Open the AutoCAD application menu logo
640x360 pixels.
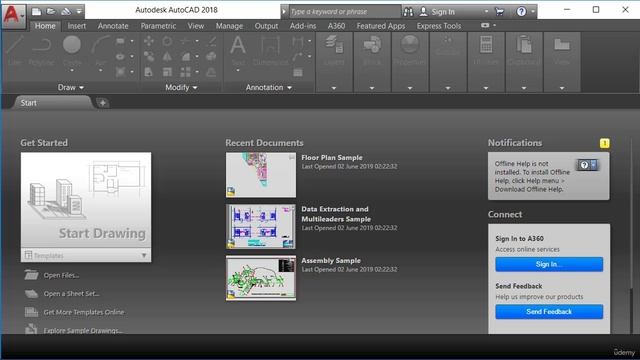pyautogui.click(x=13, y=16)
